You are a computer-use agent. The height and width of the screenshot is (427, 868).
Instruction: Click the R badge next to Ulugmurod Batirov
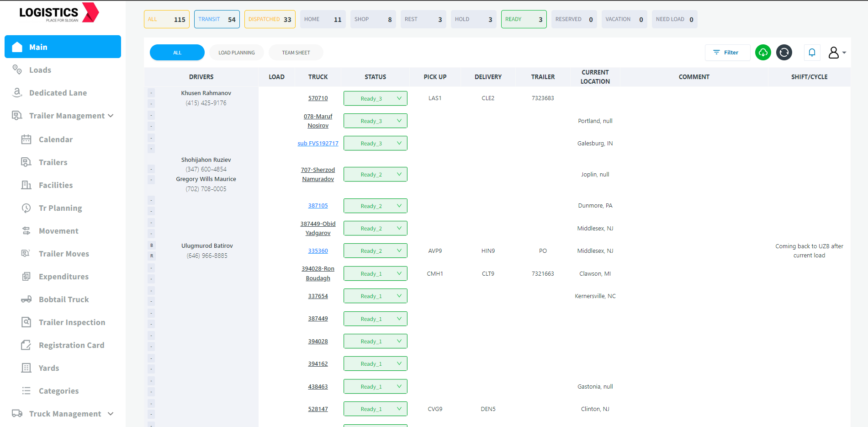pyautogui.click(x=152, y=256)
